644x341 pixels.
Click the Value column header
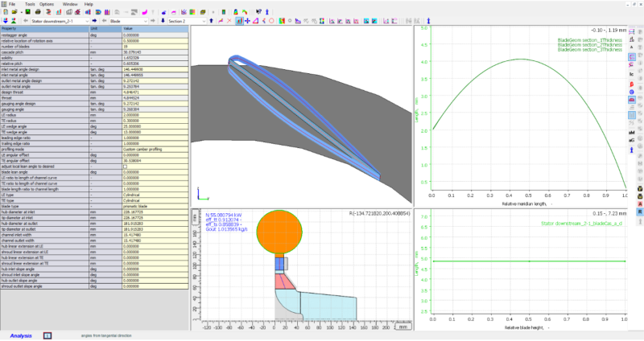pos(155,29)
